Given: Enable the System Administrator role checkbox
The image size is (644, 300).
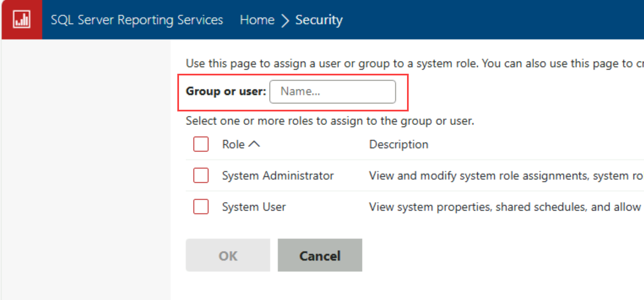Looking at the screenshot, I should 201,176.
